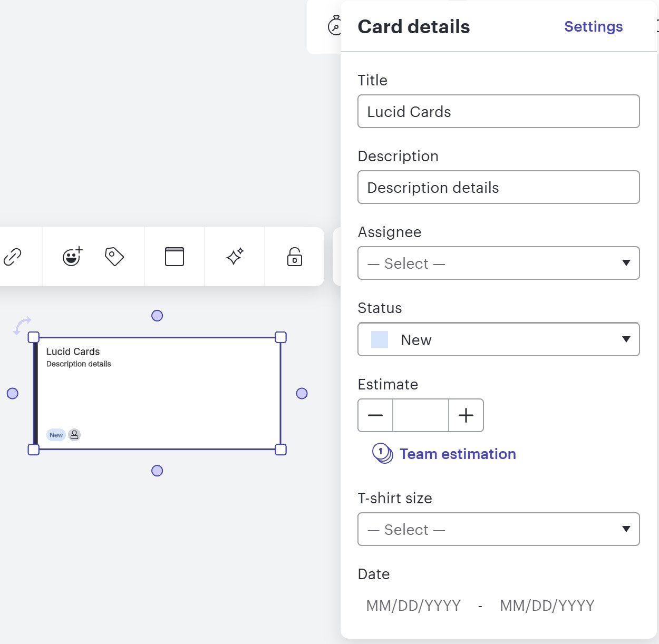This screenshot has width=659, height=644.
Task: Increase the estimate with the plus button
Action: coord(466,415)
